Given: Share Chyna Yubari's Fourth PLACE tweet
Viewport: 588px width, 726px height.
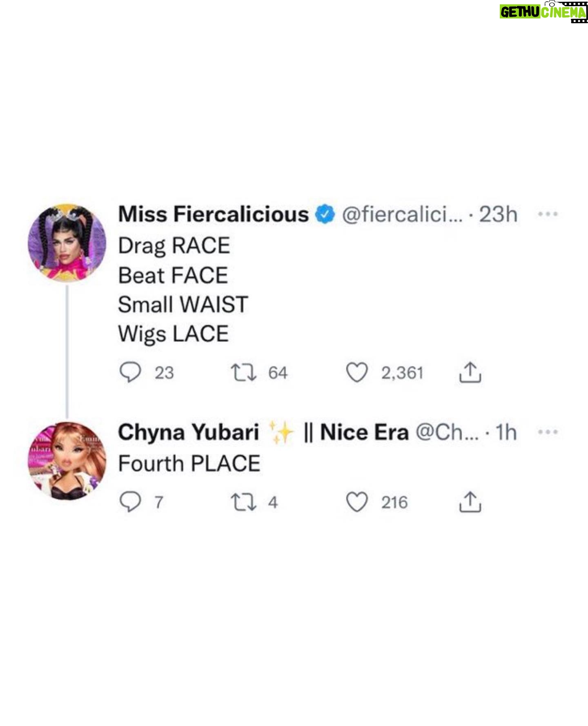Looking at the screenshot, I should 470,501.
